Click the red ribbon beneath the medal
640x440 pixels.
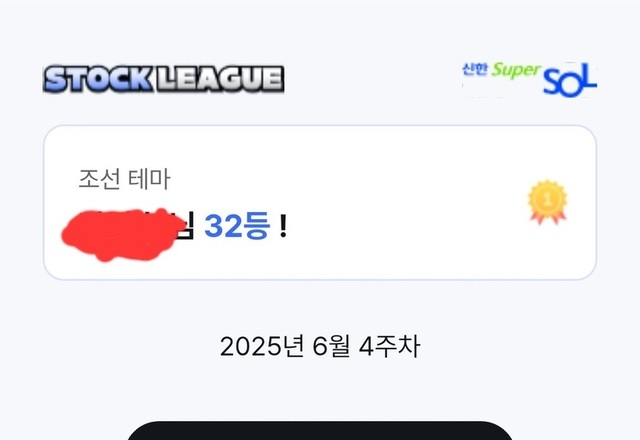[548, 216]
